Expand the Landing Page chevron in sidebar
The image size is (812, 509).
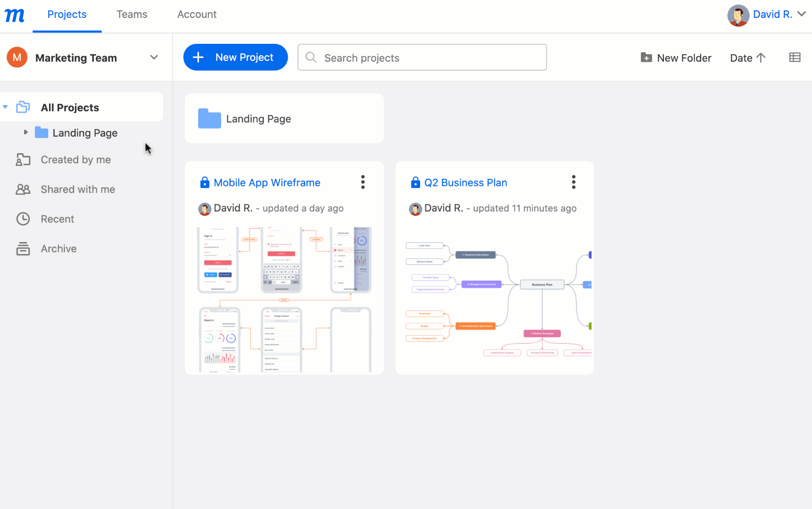[26, 132]
